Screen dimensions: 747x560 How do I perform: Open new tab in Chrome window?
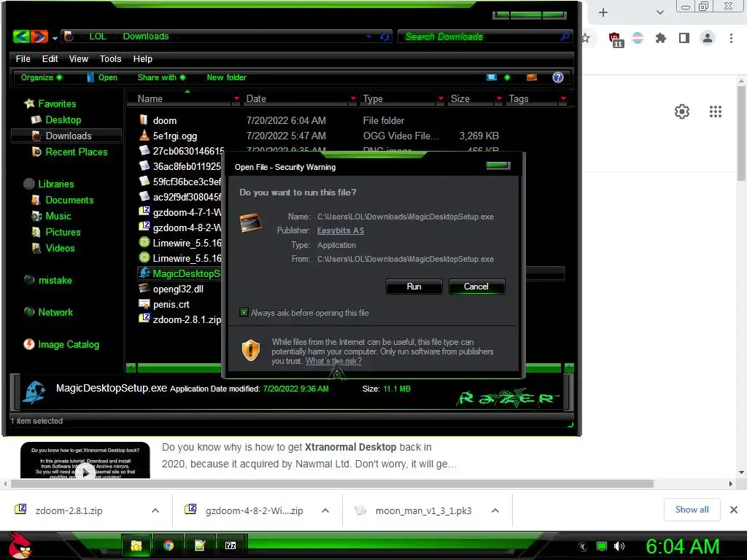coord(603,12)
